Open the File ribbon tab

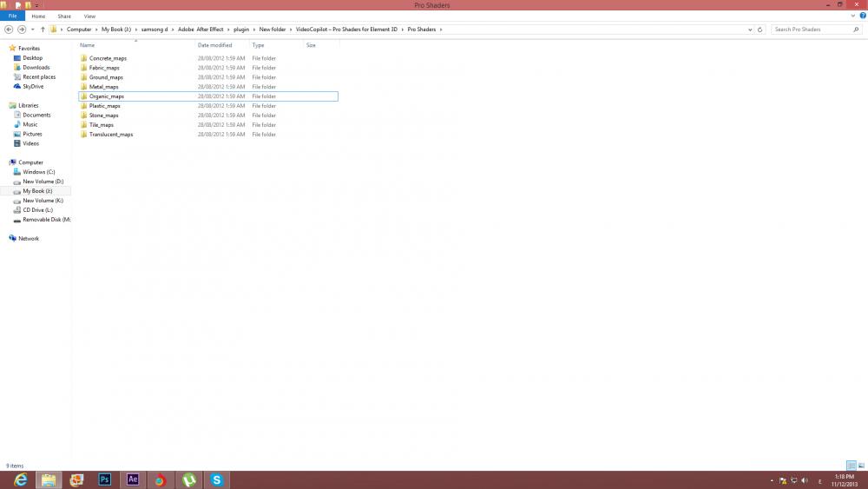pos(12,16)
